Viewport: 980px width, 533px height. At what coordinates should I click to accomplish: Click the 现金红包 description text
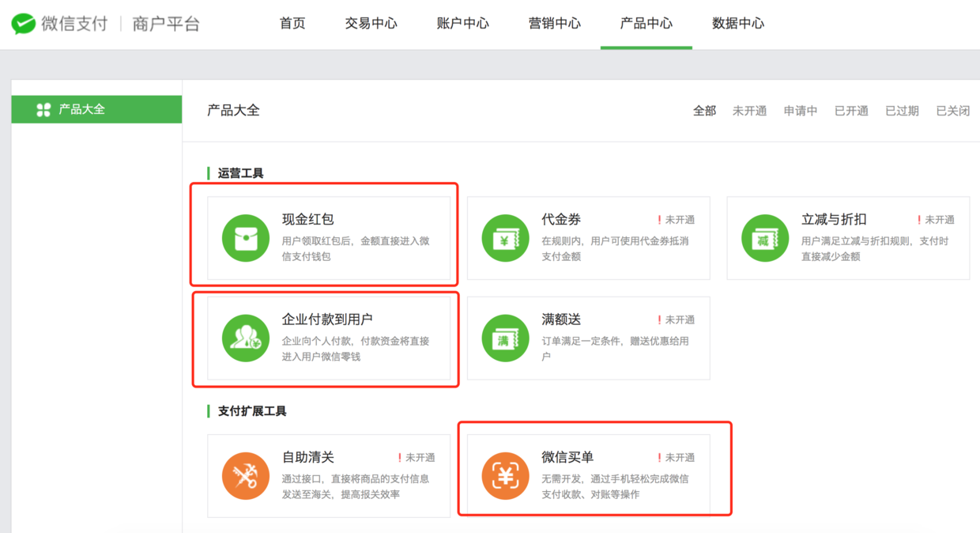coord(356,249)
